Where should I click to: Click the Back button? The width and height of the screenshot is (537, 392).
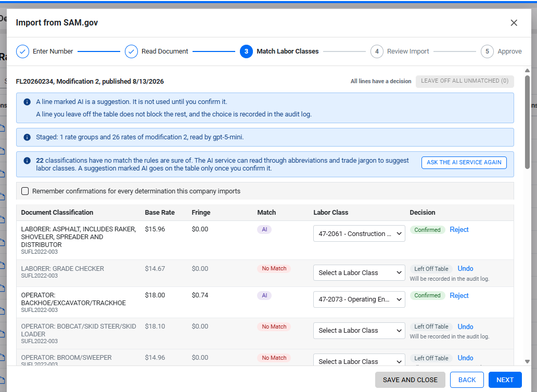[x=467, y=380]
